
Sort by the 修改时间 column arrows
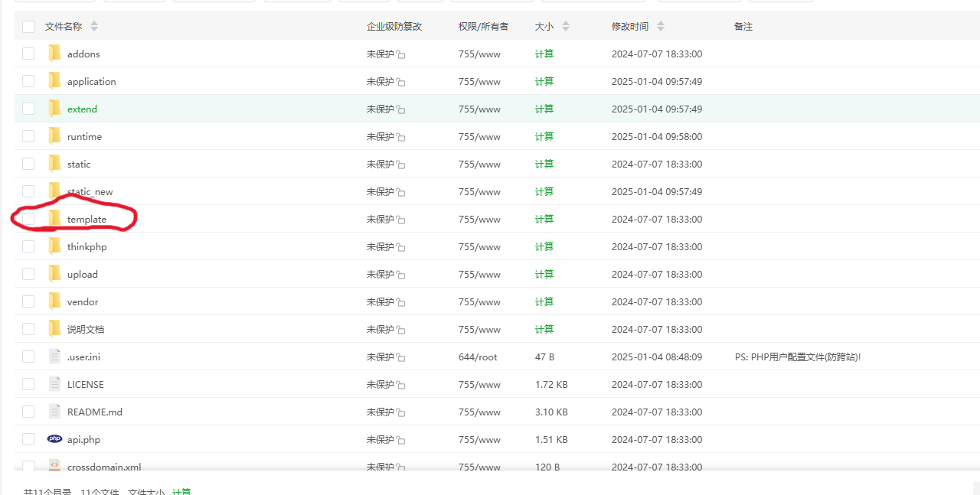pos(659,25)
